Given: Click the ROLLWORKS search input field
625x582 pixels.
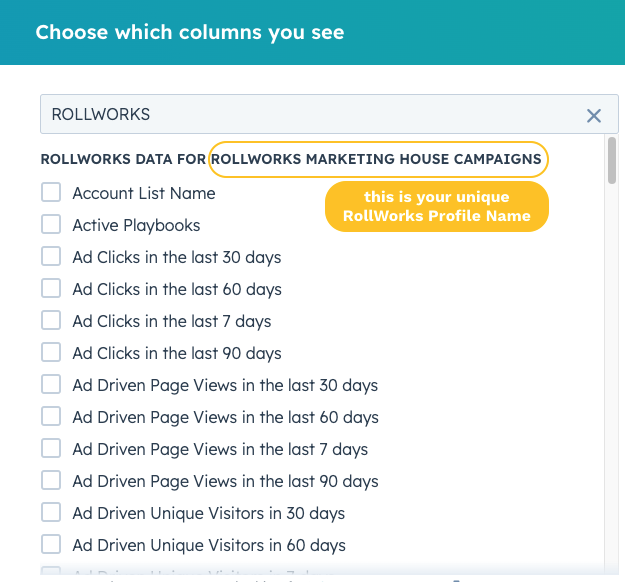Looking at the screenshot, I should click(x=300, y=114).
